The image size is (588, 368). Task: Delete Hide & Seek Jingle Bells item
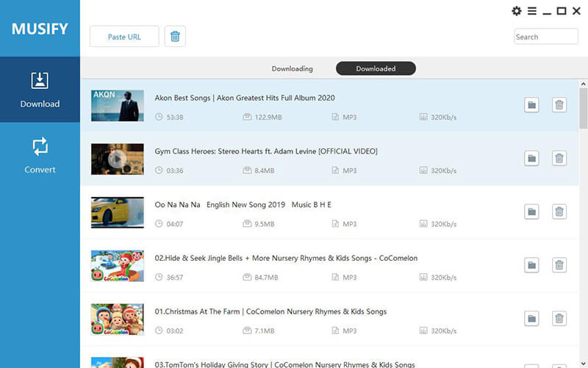(559, 265)
